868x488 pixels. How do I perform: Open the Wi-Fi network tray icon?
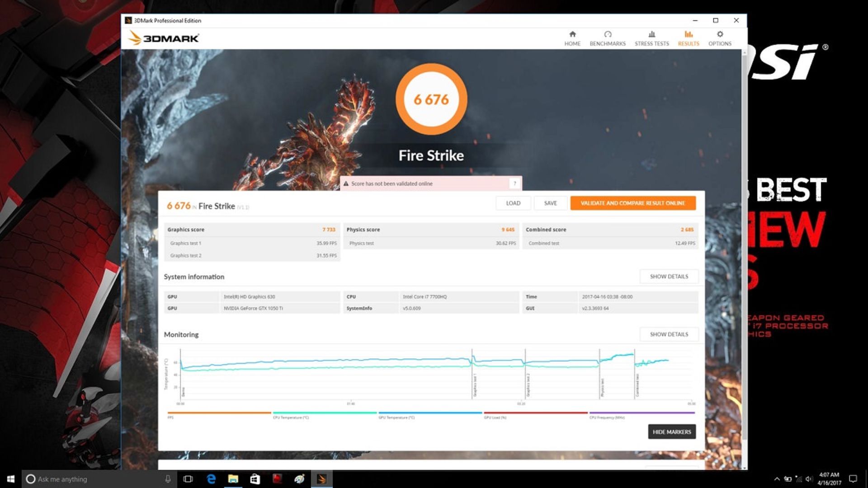click(798, 479)
